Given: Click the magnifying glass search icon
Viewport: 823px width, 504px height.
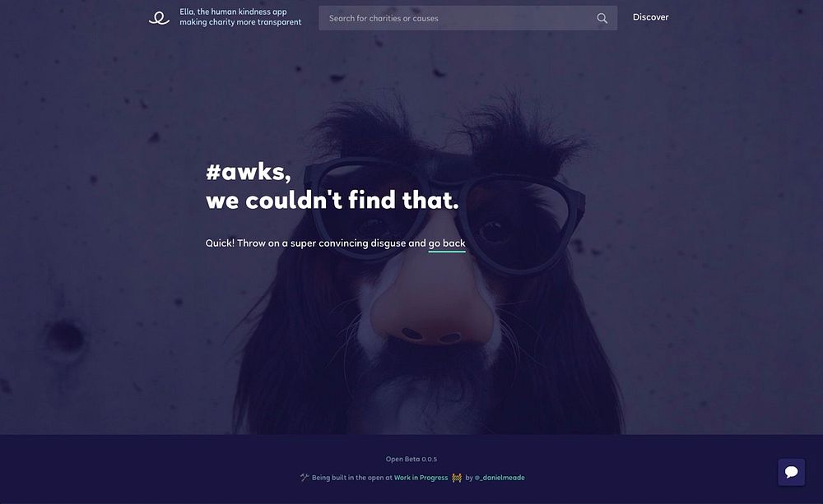Looking at the screenshot, I should tap(602, 18).
